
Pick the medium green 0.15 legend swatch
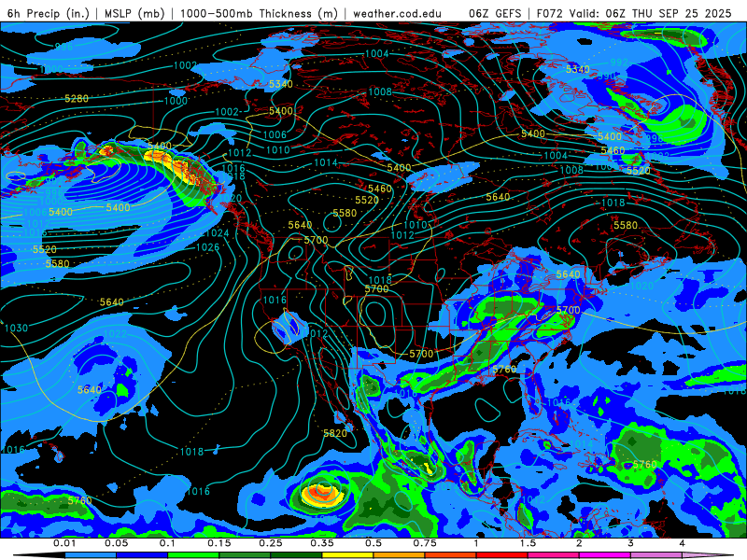[x=245, y=555]
